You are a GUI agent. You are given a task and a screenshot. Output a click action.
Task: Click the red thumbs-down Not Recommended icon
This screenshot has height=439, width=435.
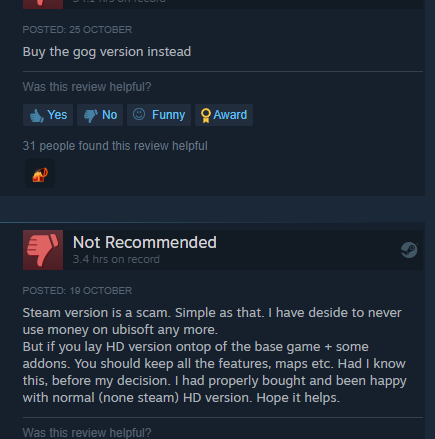click(43, 250)
